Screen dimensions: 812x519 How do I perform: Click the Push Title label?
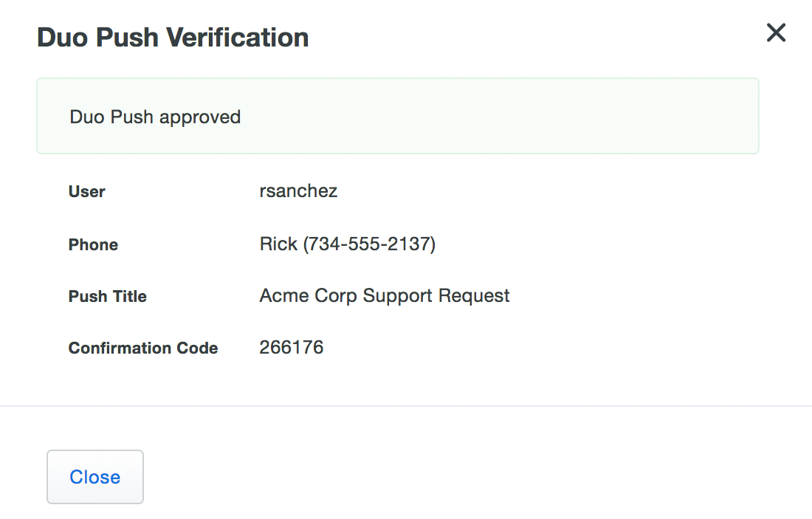click(x=107, y=296)
